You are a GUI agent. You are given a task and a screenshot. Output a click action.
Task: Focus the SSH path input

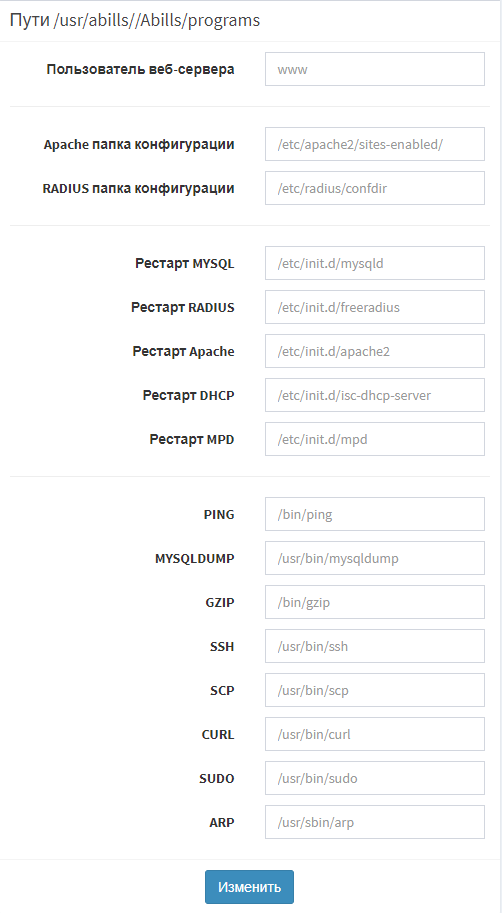(374, 646)
